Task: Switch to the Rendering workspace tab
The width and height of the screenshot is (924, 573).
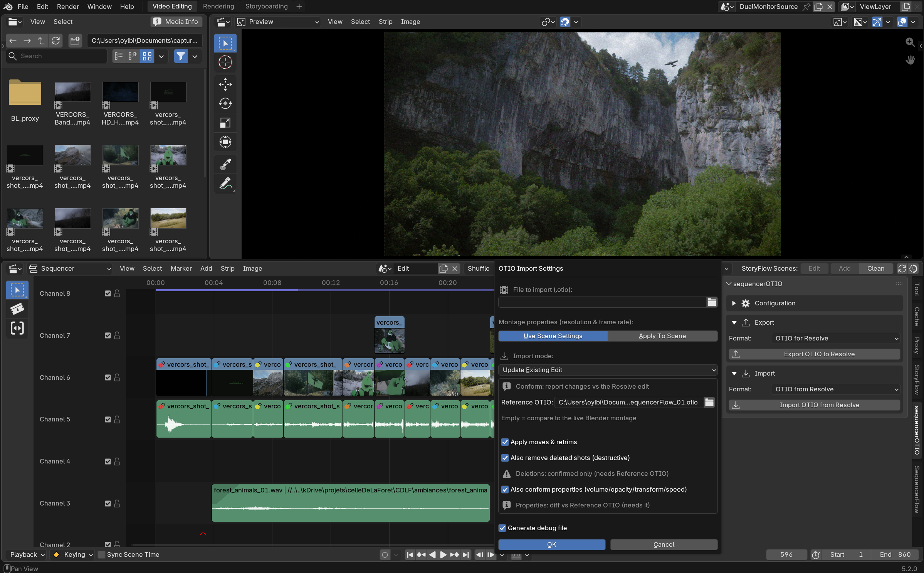Action: pos(218,7)
